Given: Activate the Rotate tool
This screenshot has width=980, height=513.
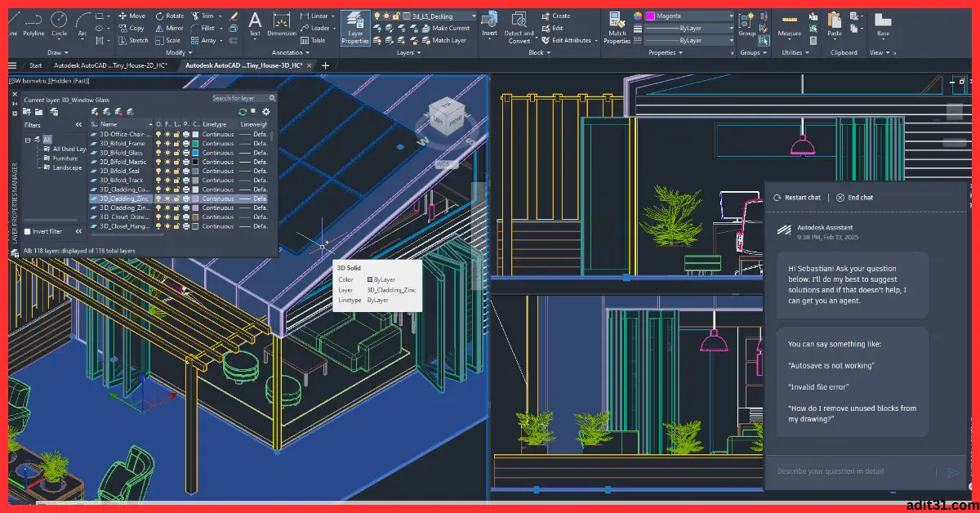Looking at the screenshot, I should coord(169,16).
